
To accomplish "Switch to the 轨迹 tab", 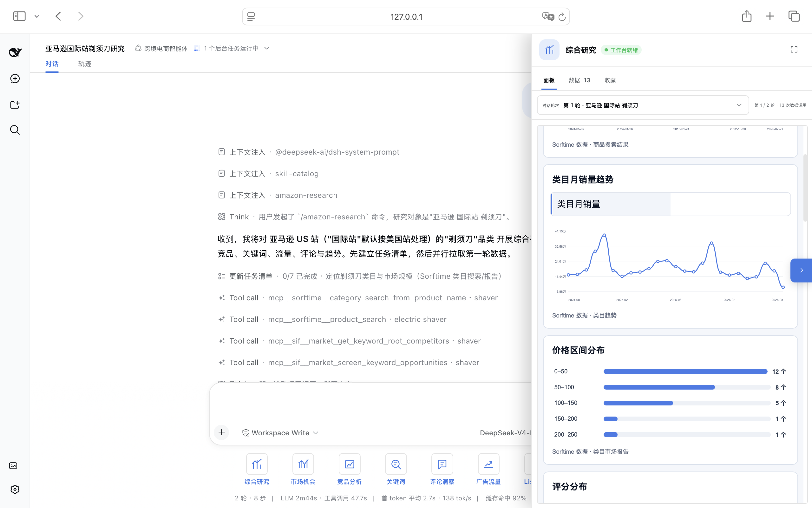I will (85, 64).
